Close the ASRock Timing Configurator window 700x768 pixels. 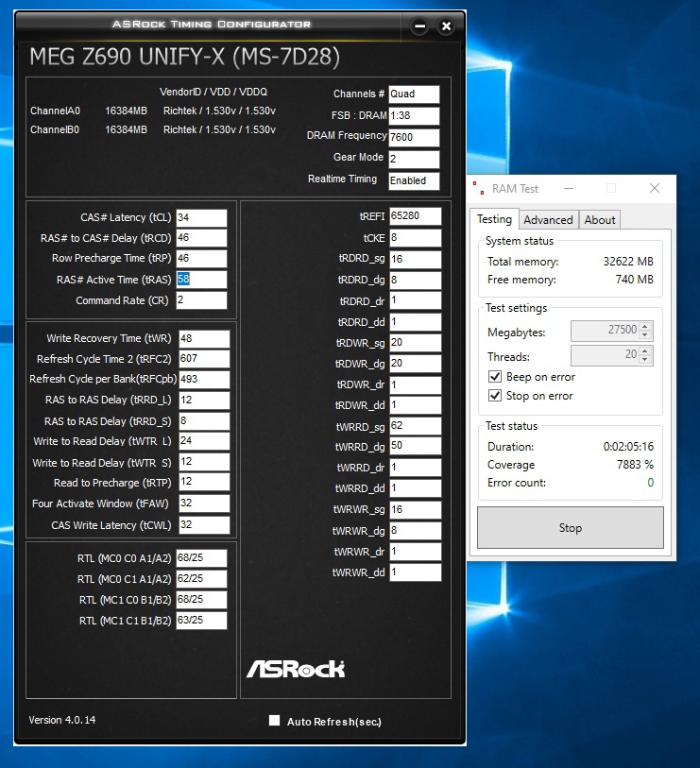(446, 26)
